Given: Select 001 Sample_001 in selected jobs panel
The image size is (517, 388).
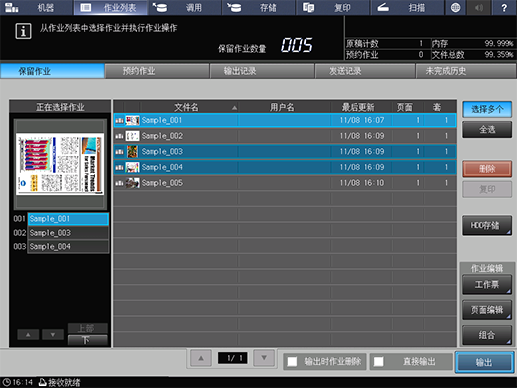Looking at the screenshot, I should point(68,219).
